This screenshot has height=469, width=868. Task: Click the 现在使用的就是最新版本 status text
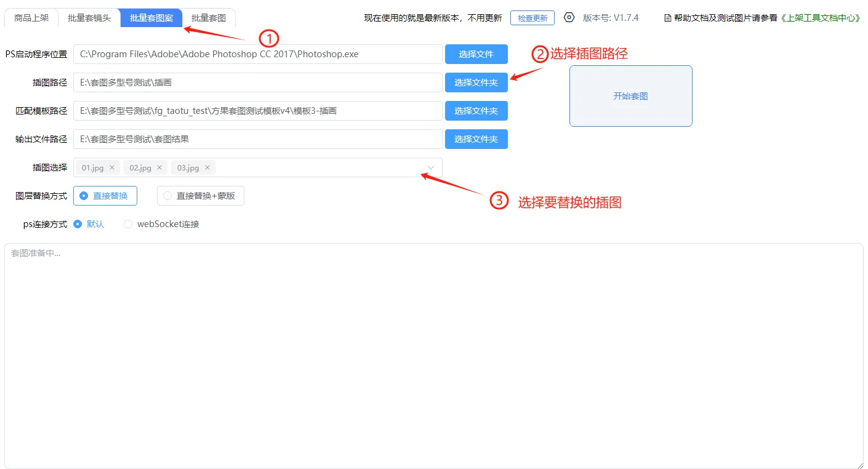(x=433, y=18)
